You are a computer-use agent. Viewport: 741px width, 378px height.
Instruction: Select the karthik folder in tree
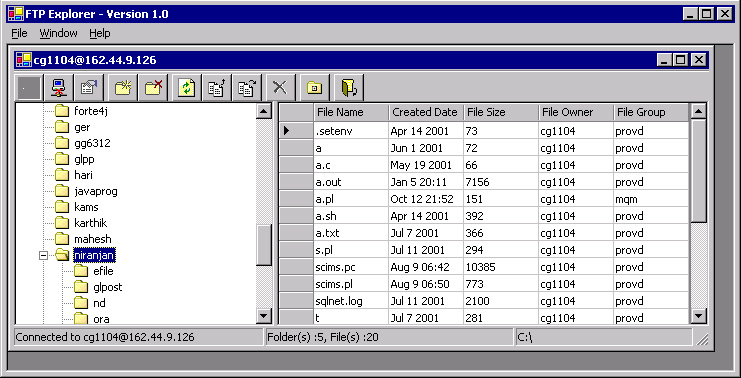(x=90, y=223)
